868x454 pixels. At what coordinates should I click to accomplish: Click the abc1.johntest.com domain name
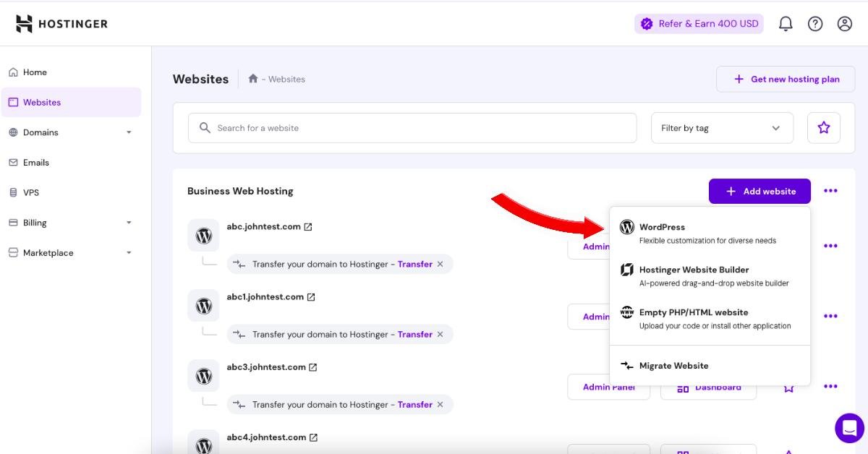pyautogui.click(x=265, y=296)
